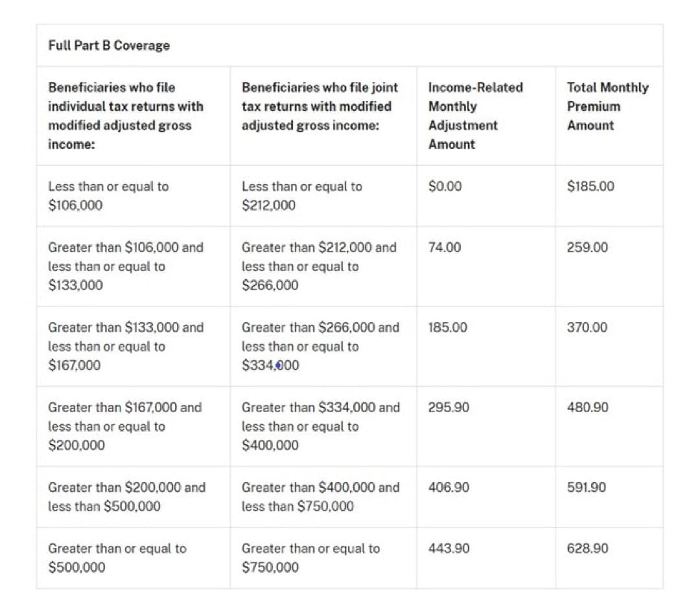Select the joint cell ending at $334,000
Image resolution: width=700 pixels, height=611 pixels.
point(320,346)
